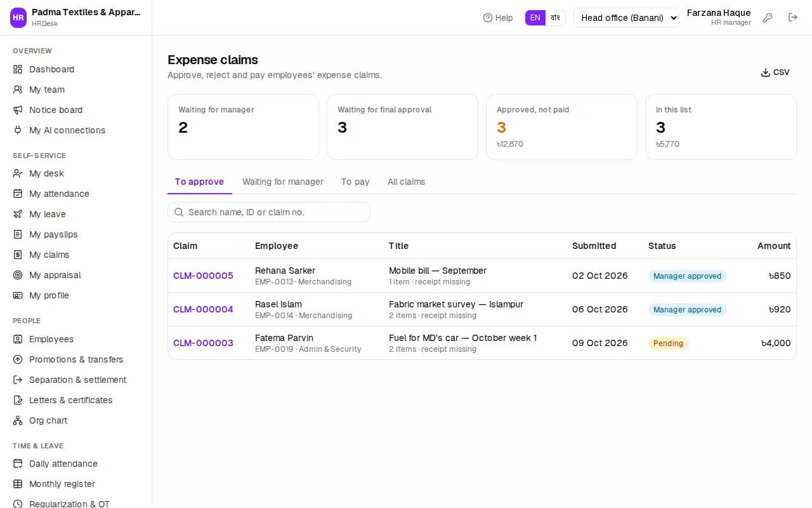Click the My claims receipt icon
The height and width of the screenshot is (508, 812).
(x=18, y=255)
